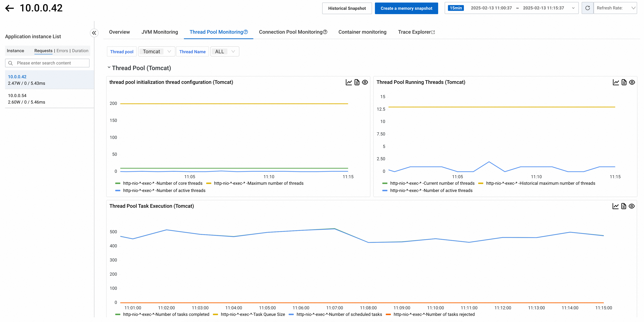The image size is (644, 322).
Task: Switch to the Container monitoring tab
Action: coord(362,32)
